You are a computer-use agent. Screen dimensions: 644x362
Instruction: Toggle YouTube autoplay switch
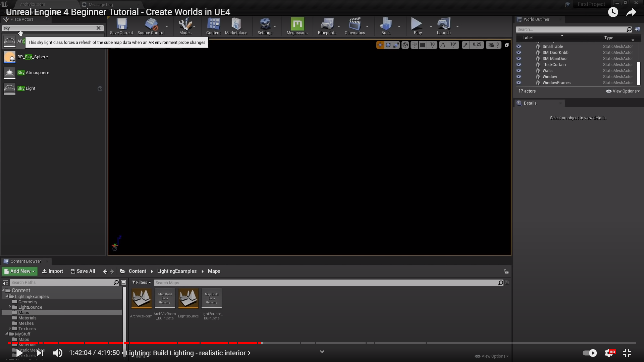click(x=590, y=353)
